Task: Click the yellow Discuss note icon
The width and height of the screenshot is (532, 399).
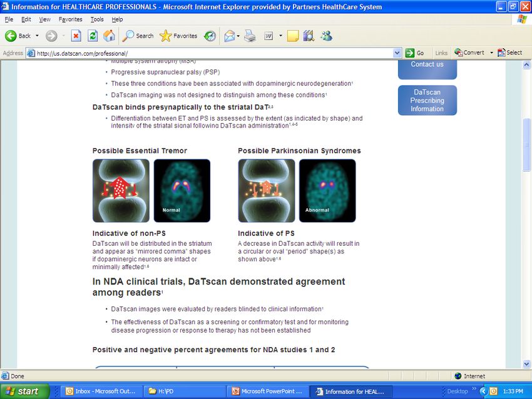Action: (x=293, y=36)
